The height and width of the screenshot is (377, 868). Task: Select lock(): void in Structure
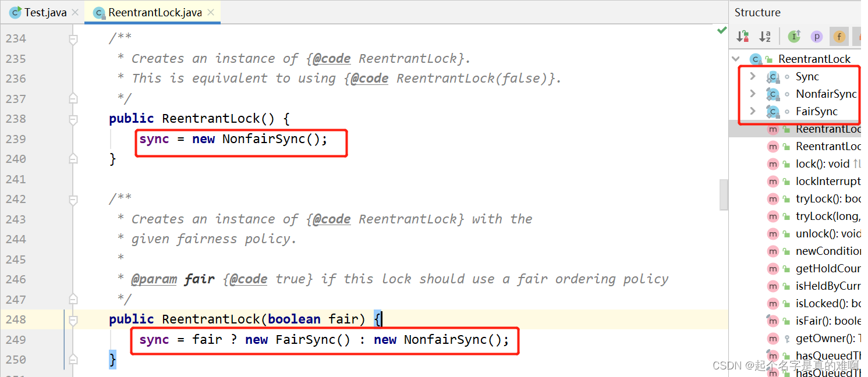tap(823, 163)
